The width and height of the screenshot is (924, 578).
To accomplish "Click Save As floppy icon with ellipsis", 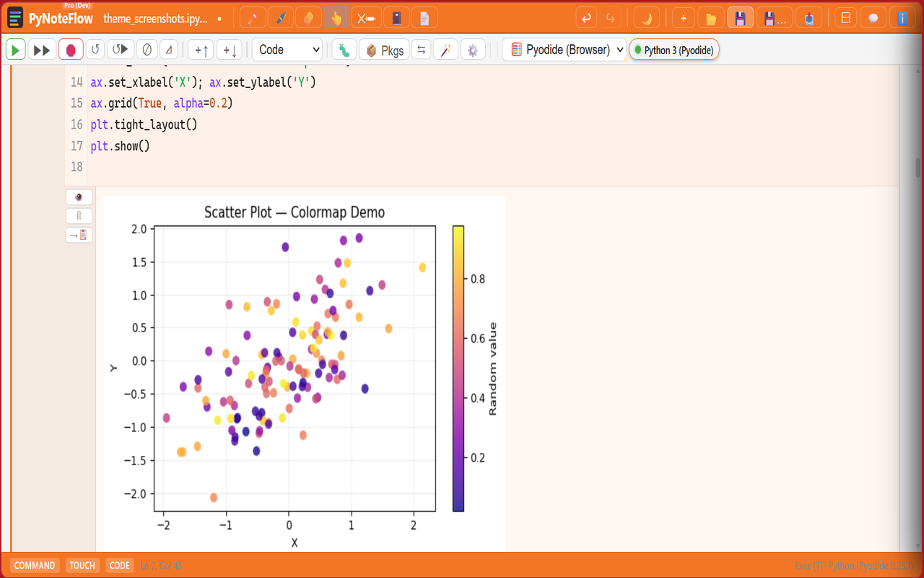I will pyautogui.click(x=774, y=18).
